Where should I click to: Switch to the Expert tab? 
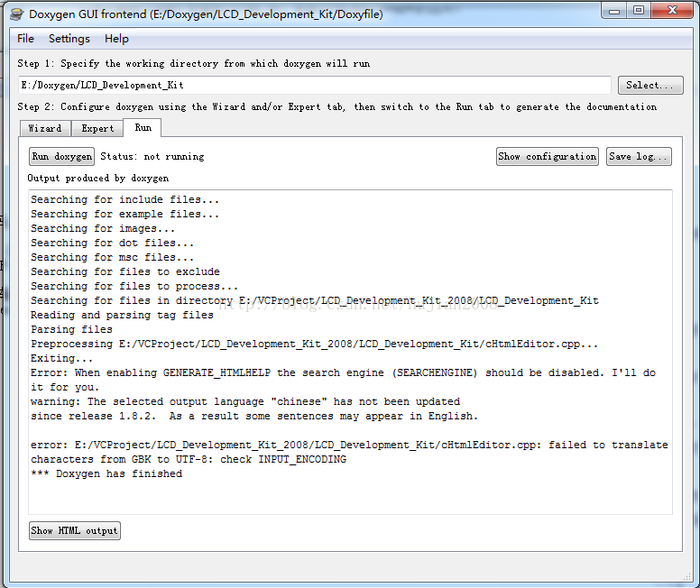97,129
